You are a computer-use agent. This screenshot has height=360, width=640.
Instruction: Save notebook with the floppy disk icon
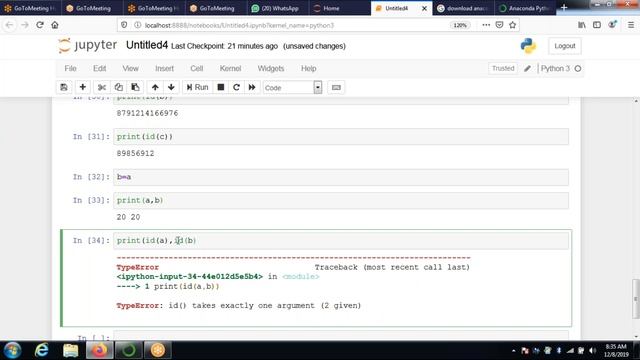pyautogui.click(x=64, y=87)
